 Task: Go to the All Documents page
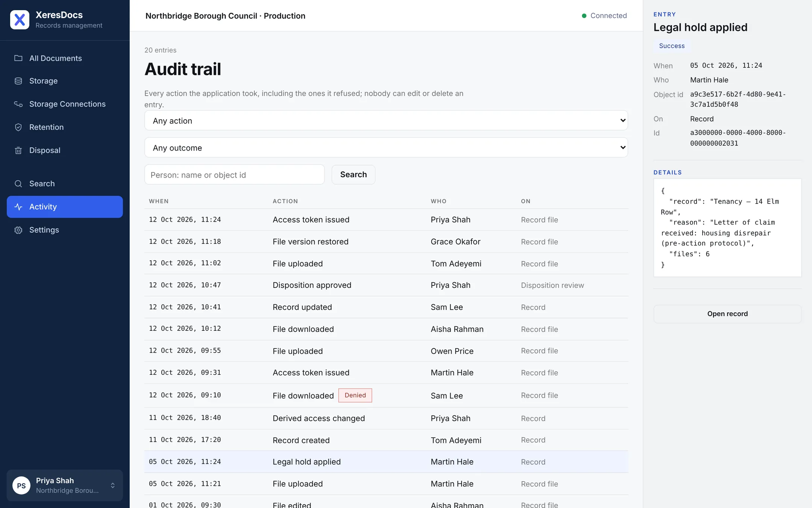65,58
